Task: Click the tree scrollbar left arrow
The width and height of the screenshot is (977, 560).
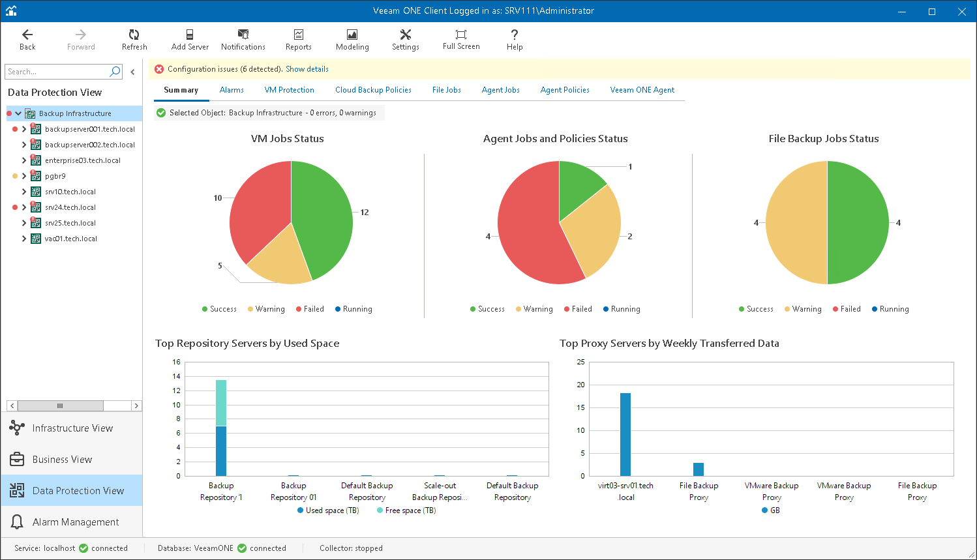Action: pyautogui.click(x=12, y=405)
